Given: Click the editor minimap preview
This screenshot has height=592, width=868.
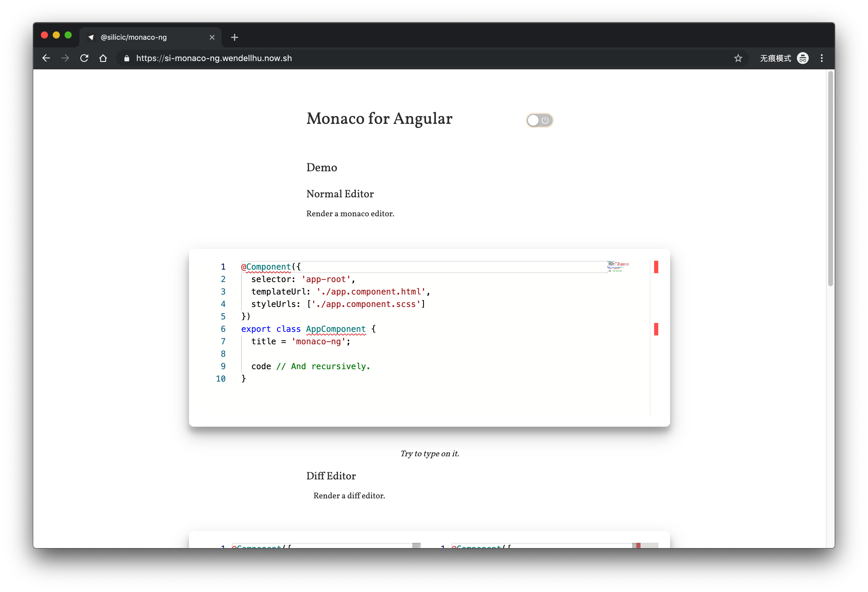Looking at the screenshot, I should coord(618,266).
